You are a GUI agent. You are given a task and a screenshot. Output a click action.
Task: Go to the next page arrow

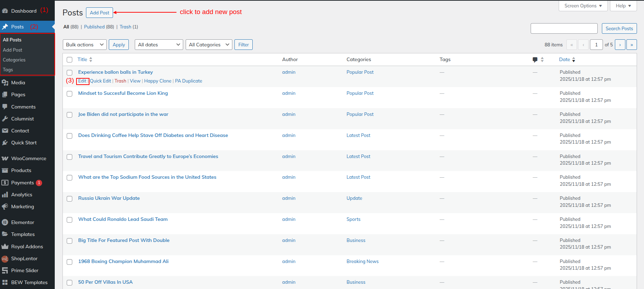tap(620, 45)
